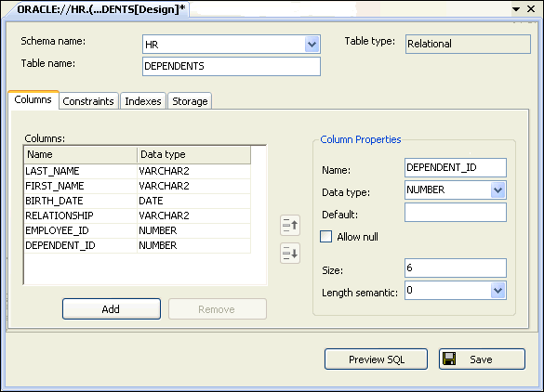Open the Schema name dropdown
This screenshot has width=544, height=392.
pyautogui.click(x=312, y=45)
